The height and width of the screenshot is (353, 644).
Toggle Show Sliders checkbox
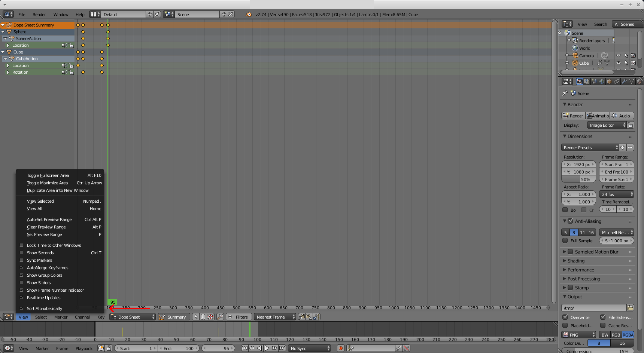point(22,283)
